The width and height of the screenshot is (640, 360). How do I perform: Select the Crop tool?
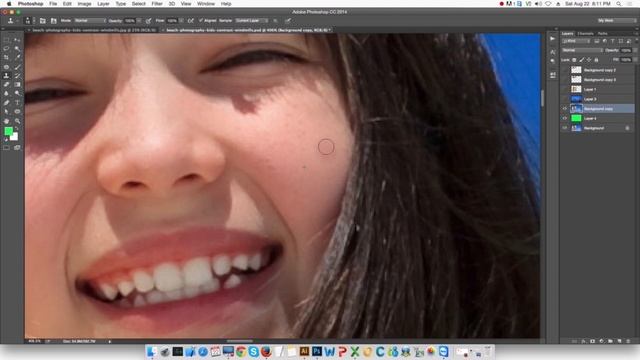6,58
